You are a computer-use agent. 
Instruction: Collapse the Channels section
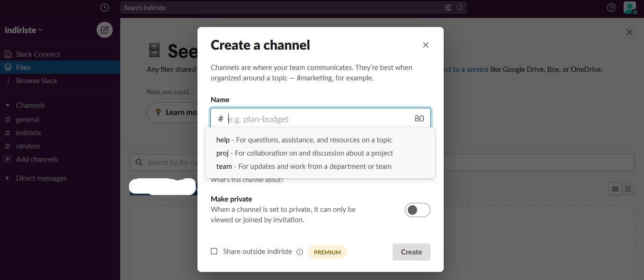click(x=8, y=105)
